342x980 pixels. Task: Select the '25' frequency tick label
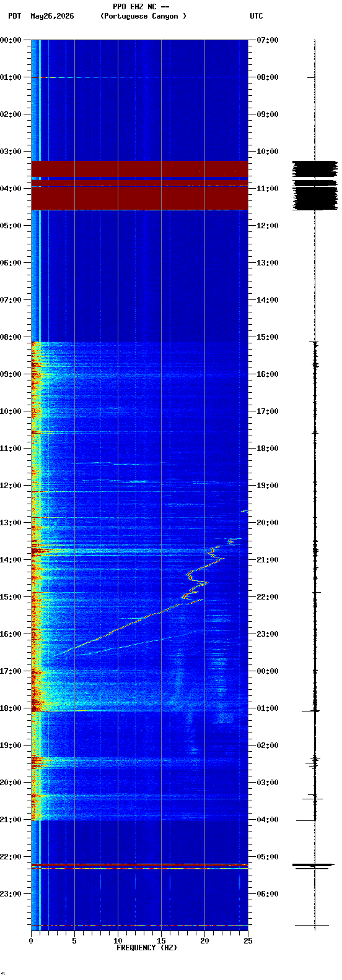(x=248, y=941)
